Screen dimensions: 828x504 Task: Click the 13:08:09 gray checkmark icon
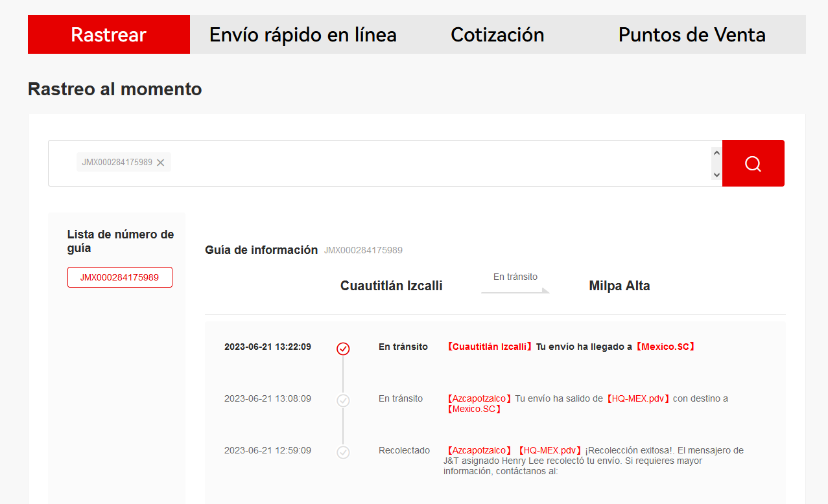pyautogui.click(x=343, y=400)
